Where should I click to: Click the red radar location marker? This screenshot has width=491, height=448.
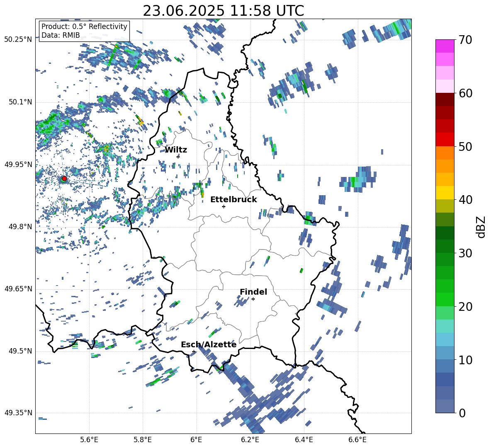(x=64, y=178)
